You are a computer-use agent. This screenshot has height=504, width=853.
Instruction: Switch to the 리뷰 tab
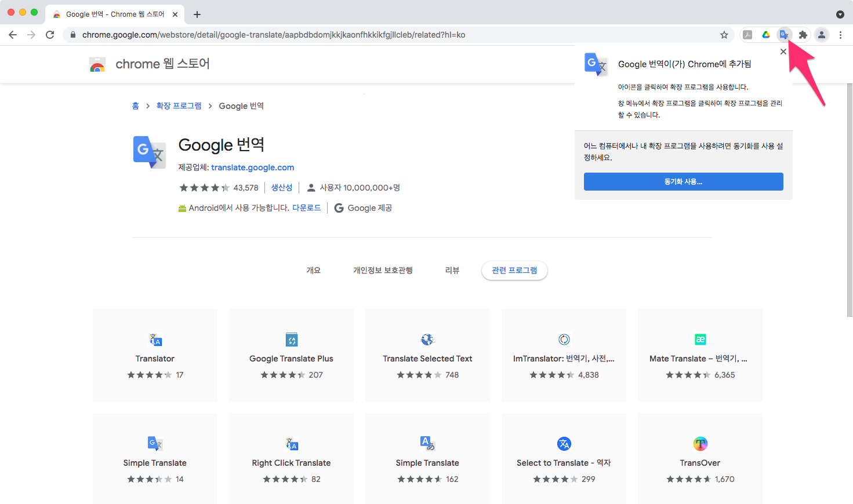452,271
